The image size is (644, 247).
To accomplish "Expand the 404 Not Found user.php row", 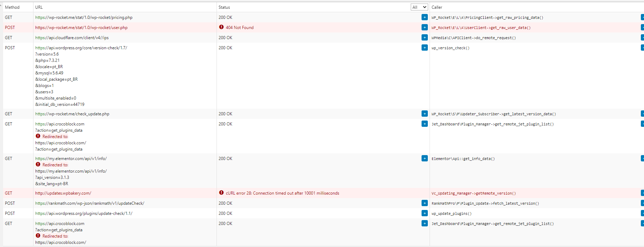I will click(424, 28).
